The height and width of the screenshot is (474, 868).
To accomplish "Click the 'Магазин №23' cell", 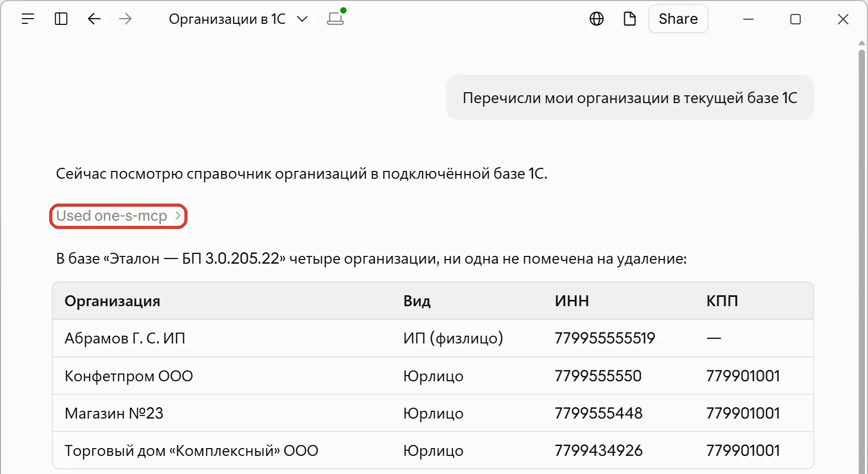I will point(114,413).
